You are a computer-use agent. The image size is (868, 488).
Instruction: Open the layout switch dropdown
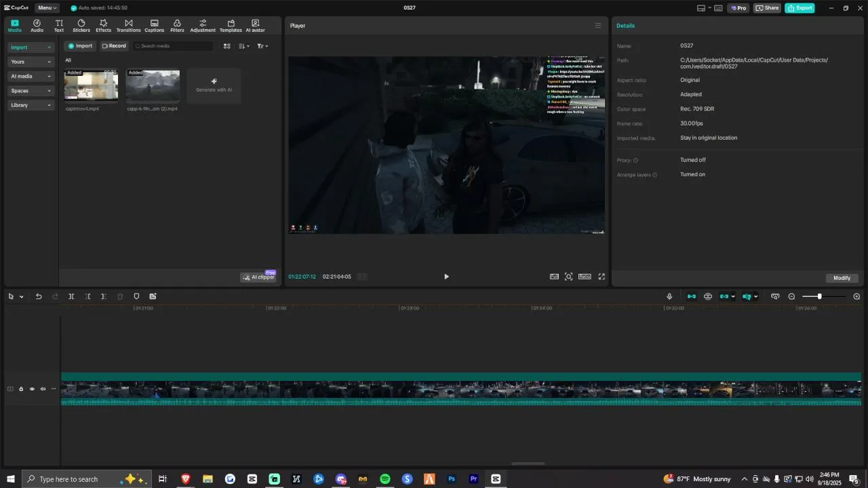click(x=705, y=8)
